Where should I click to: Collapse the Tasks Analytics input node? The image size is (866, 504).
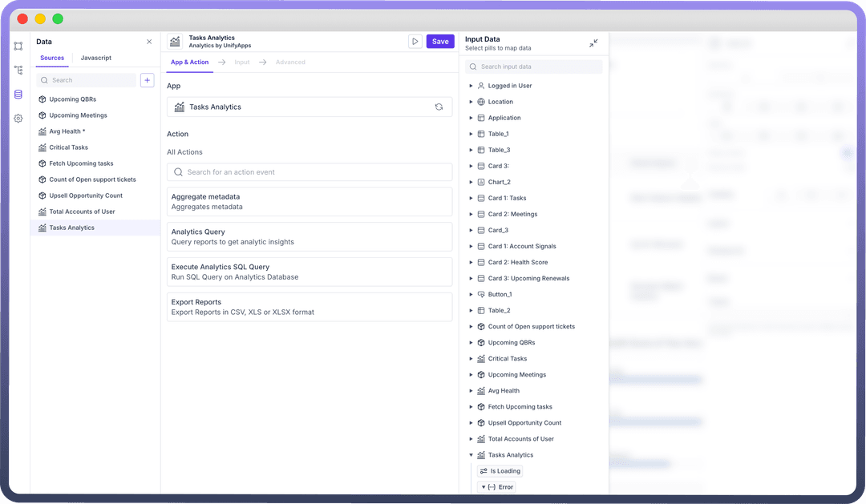(x=471, y=455)
